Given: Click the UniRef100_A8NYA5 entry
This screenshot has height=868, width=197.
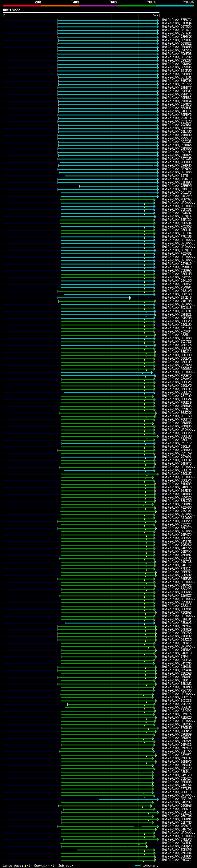Looking at the screenshot, I should click(177, 200).
